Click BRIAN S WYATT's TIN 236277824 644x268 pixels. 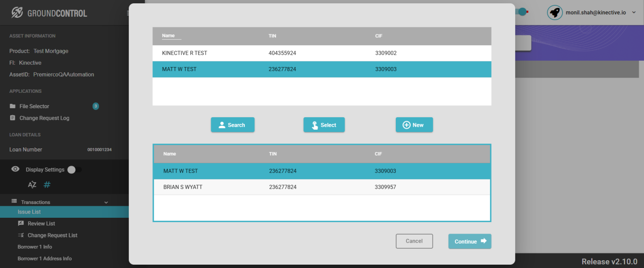pos(283,187)
